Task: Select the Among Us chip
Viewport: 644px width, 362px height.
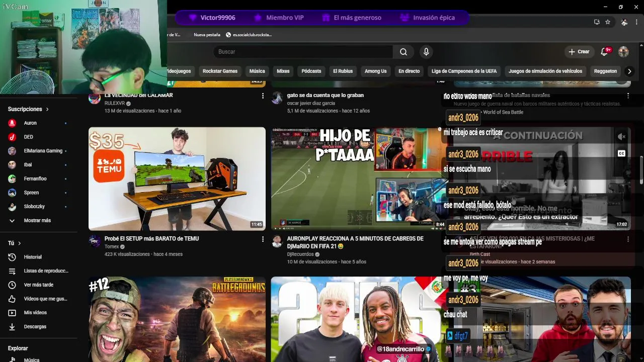Action: click(x=375, y=71)
